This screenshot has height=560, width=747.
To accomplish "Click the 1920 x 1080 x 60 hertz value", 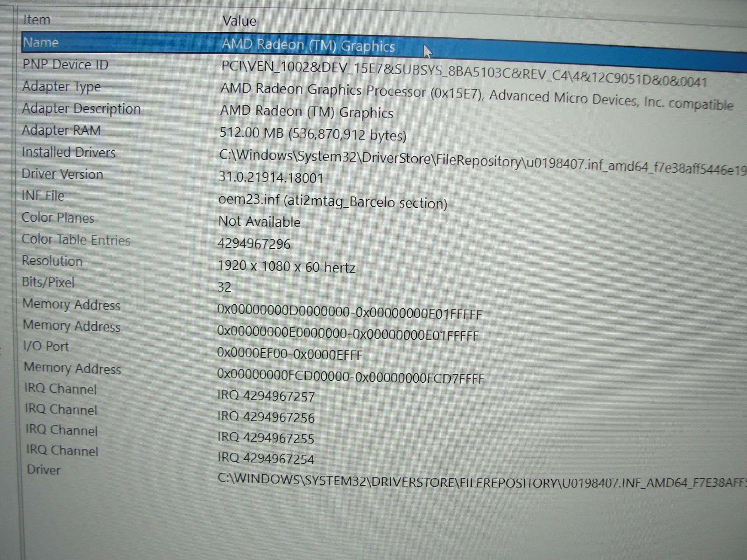I will tap(287, 266).
